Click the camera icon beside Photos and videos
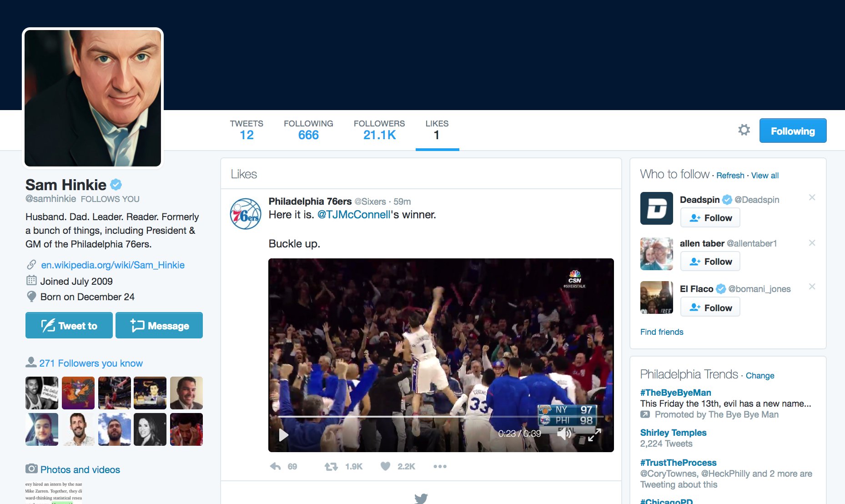The width and height of the screenshot is (845, 504). (31, 469)
